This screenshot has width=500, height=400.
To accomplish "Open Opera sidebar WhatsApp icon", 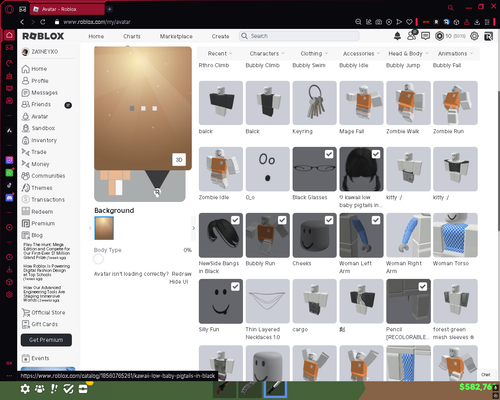I will tap(9, 173).
